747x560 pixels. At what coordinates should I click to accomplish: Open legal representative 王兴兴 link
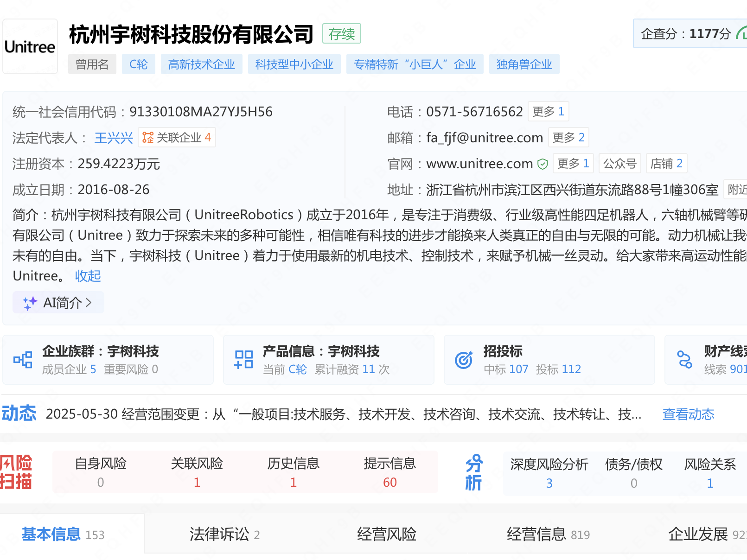tap(114, 138)
